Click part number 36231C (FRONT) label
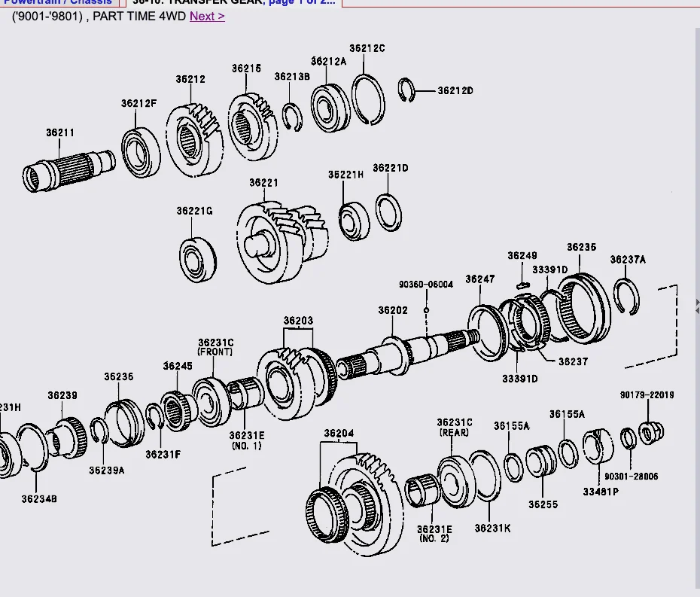Screen dimensions: 700x597 [215, 347]
